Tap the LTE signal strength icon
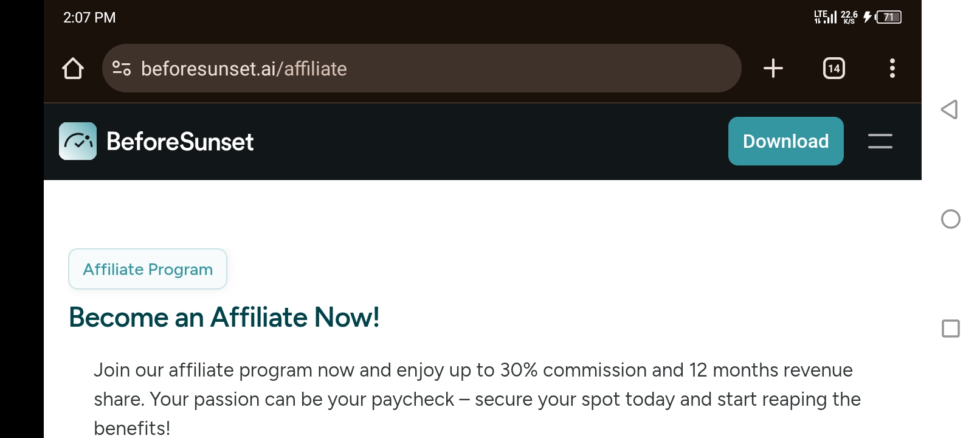This screenshot has height=438, width=980. tap(825, 17)
